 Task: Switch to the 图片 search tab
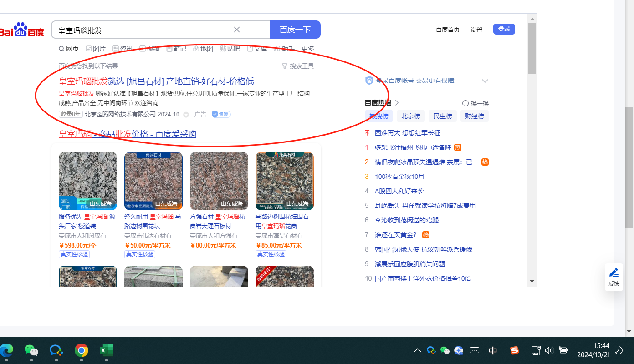pyautogui.click(x=96, y=49)
